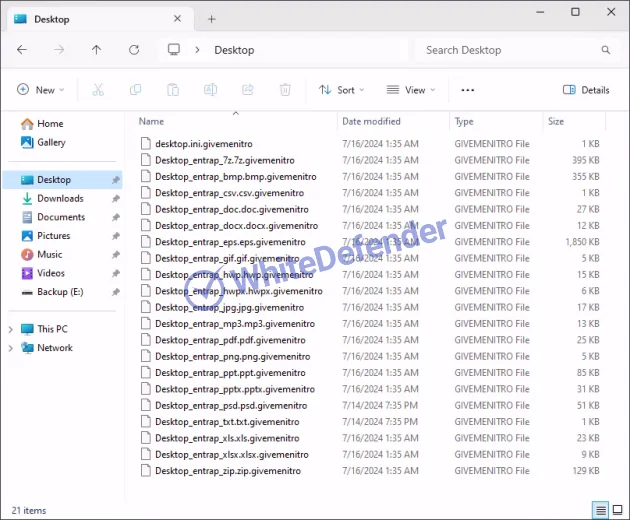Expand the This PC tree node
Image resolution: width=630 pixels, height=520 pixels.
[12, 329]
